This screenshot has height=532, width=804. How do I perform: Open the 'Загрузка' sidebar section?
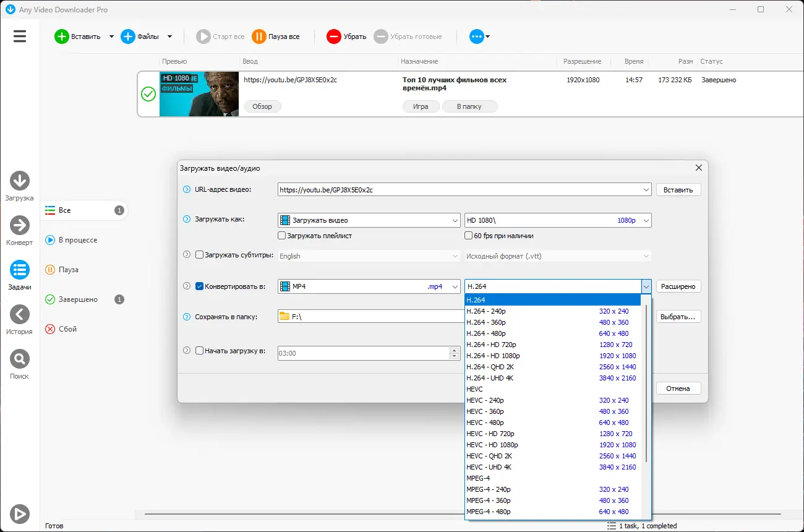pyautogui.click(x=20, y=187)
